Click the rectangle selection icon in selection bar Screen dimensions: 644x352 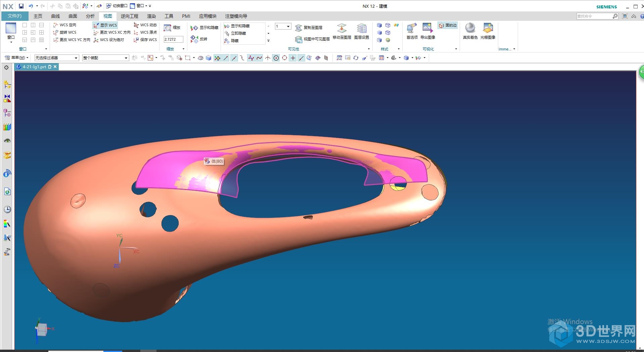tap(188, 58)
